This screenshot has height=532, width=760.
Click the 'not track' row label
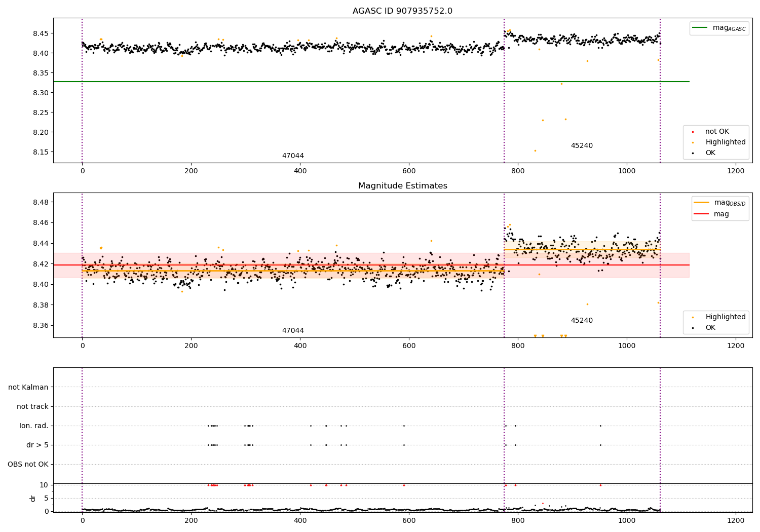(32, 406)
